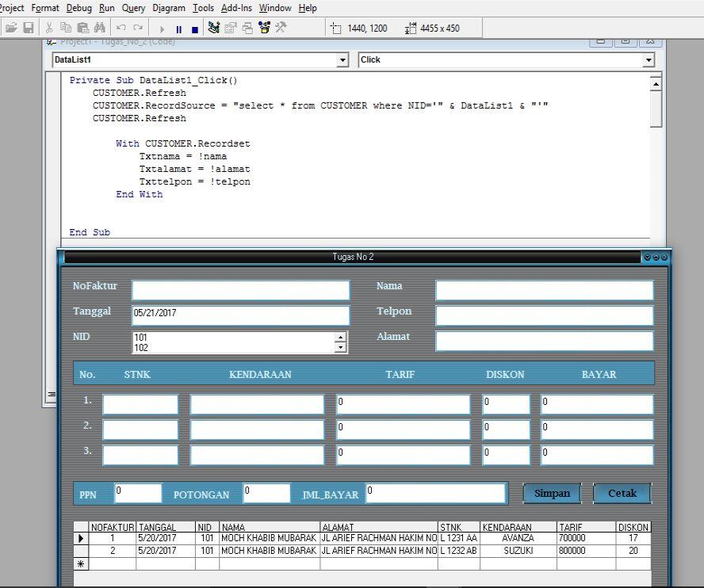Viewport: 704px width, 588px height.
Task: Open the Run menu
Action: [107, 8]
